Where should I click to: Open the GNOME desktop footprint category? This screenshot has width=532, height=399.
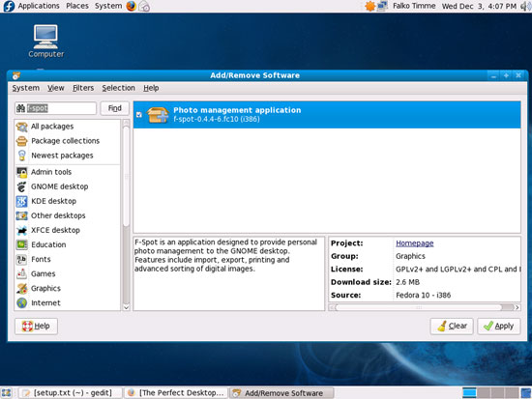(x=21, y=186)
